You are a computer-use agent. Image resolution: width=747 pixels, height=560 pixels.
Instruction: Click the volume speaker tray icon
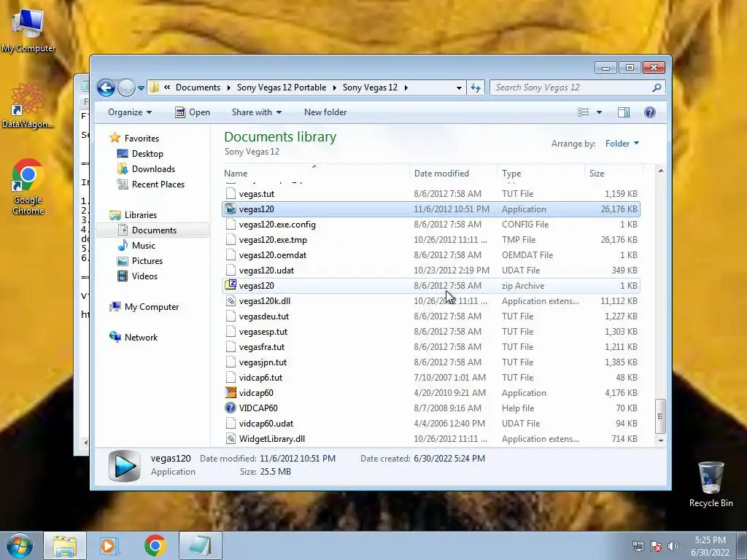[673, 545]
